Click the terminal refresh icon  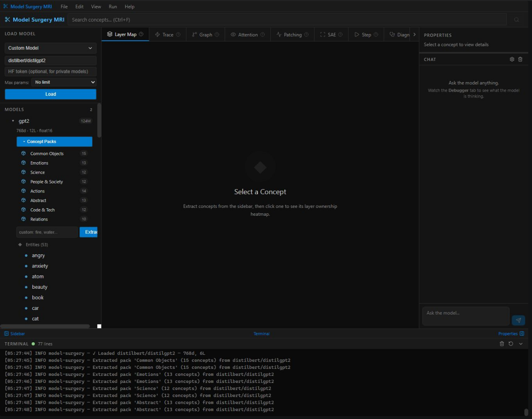coord(511,344)
